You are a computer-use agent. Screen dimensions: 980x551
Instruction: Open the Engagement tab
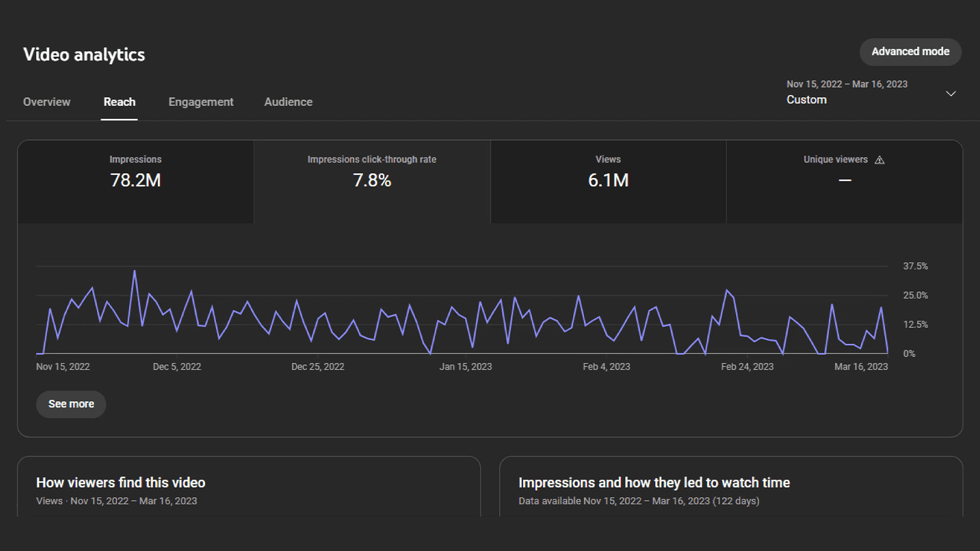click(201, 102)
